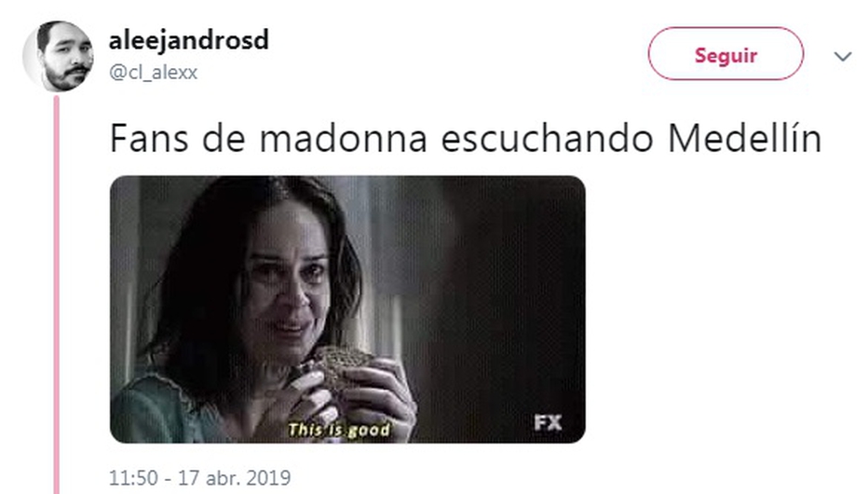868x494 pixels.
Task: Click the FX logo in GIF
Action: (548, 422)
